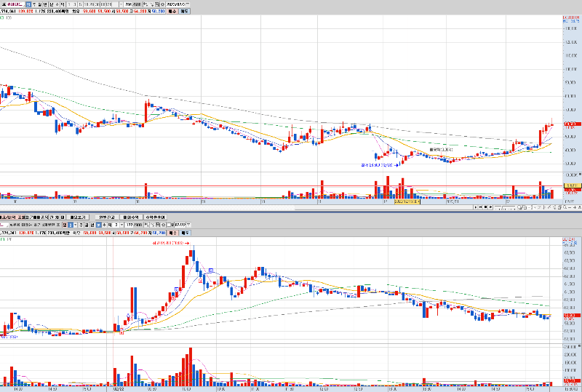Open the 메모보기 tab in the bottom panel
The height and width of the screenshot is (392, 582).
click(78, 217)
